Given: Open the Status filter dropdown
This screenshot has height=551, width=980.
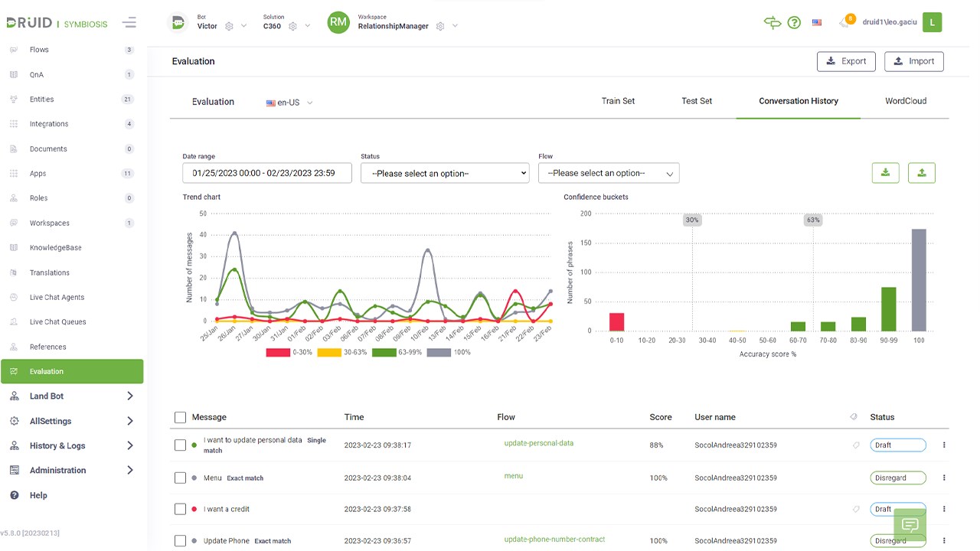Looking at the screenshot, I should click(x=445, y=173).
